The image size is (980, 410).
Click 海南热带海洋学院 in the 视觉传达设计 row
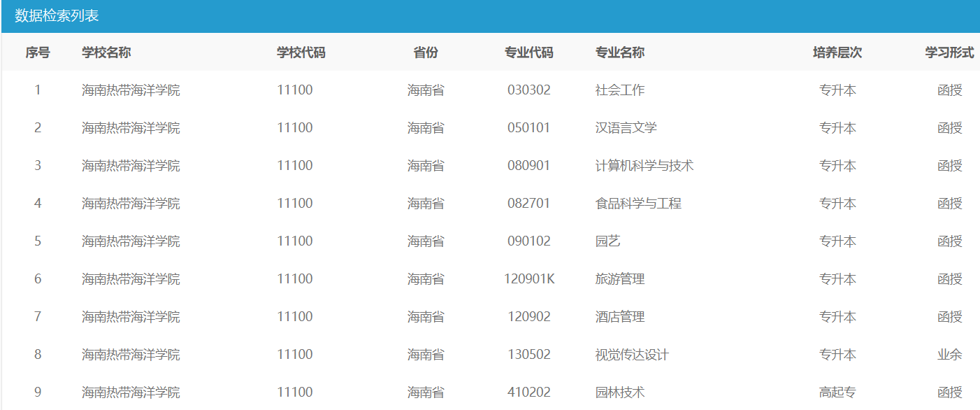click(131, 355)
